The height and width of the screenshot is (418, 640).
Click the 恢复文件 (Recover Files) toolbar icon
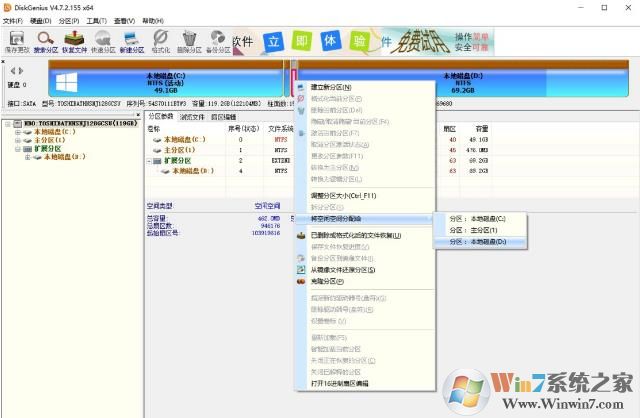[x=74, y=40]
